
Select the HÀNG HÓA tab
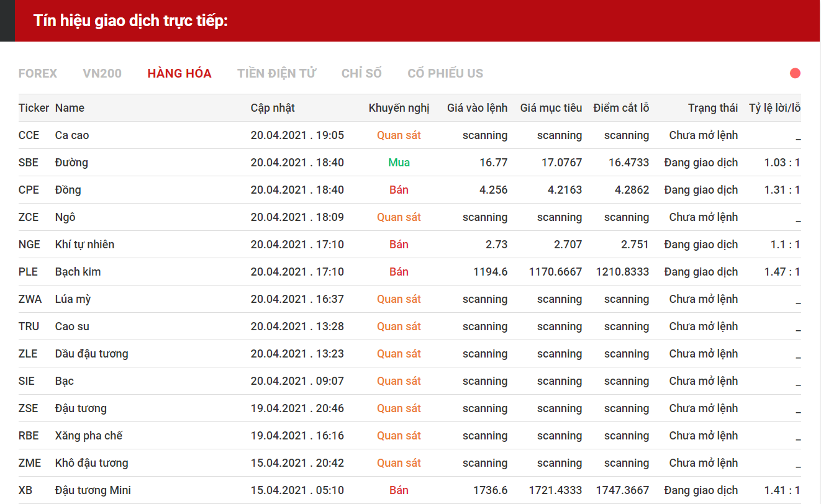pos(179,73)
